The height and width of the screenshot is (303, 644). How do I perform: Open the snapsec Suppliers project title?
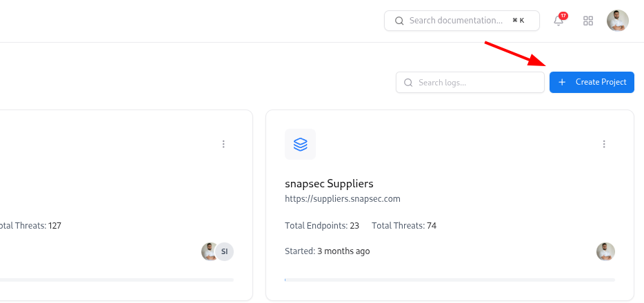[329, 183]
